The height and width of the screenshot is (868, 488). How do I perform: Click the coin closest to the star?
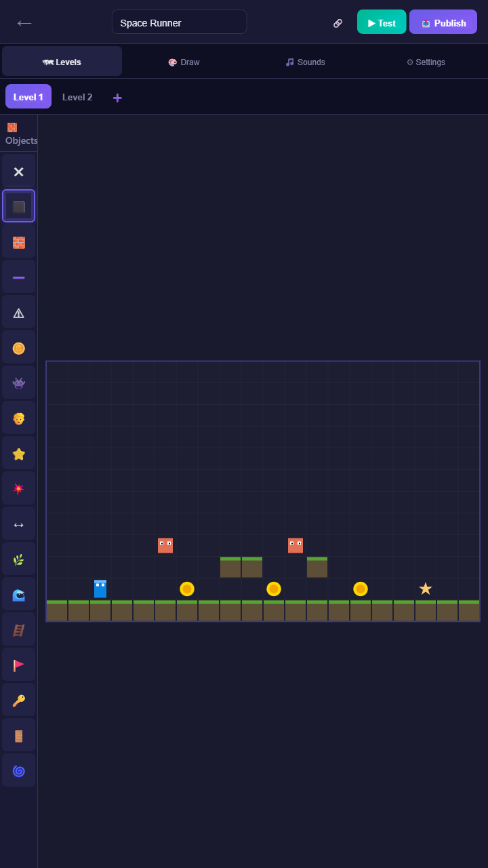pos(361,589)
